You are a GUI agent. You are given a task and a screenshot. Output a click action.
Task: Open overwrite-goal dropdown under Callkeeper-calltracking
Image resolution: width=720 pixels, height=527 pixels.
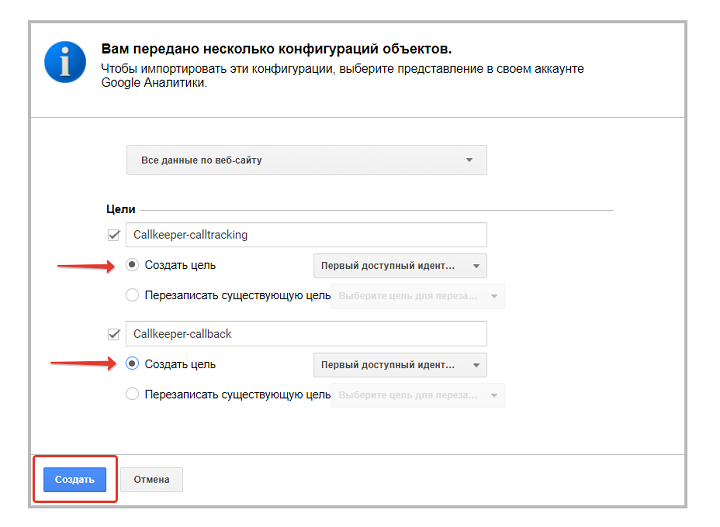tap(417, 296)
